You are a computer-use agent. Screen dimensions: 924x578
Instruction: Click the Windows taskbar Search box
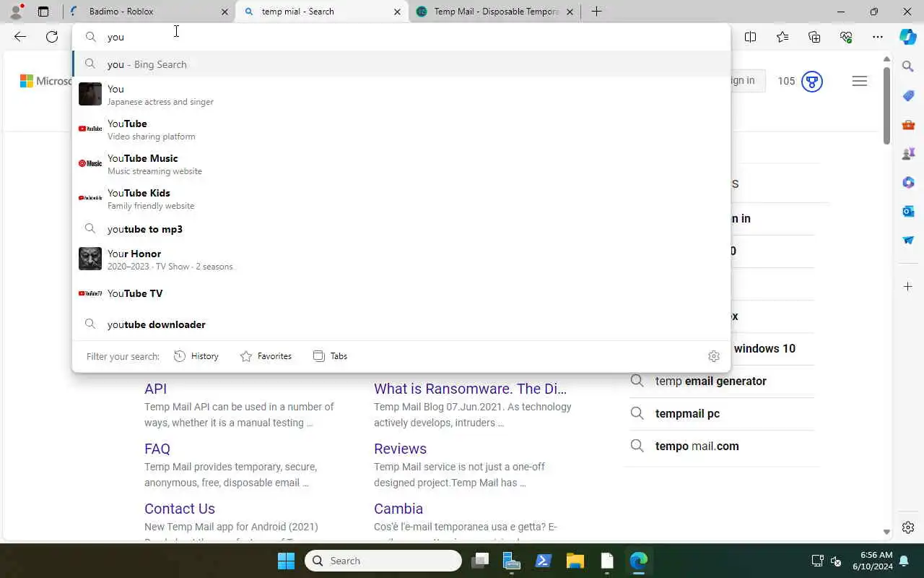(x=383, y=561)
